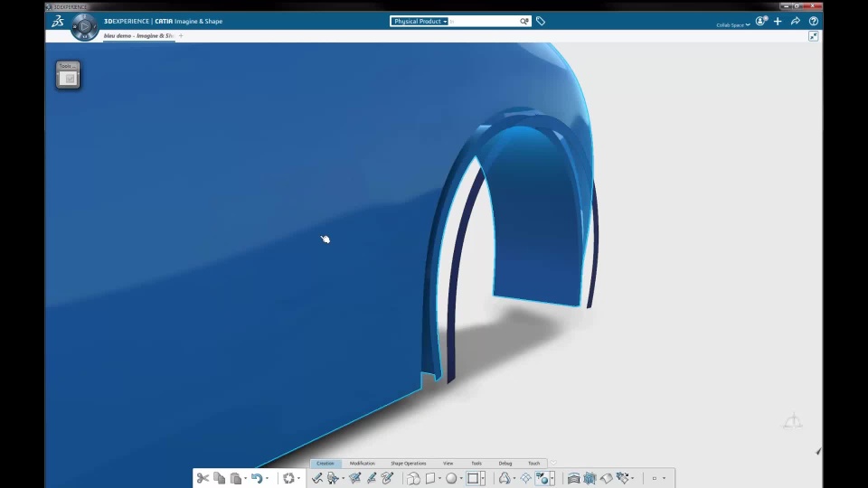Open the Shape Operations tab
This screenshot has width=868, height=488.
tap(409, 463)
